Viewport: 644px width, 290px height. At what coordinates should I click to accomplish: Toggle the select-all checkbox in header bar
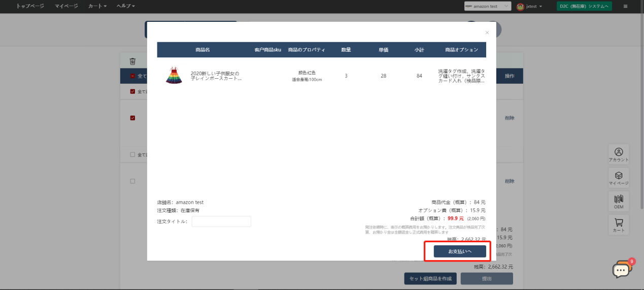tap(132, 76)
